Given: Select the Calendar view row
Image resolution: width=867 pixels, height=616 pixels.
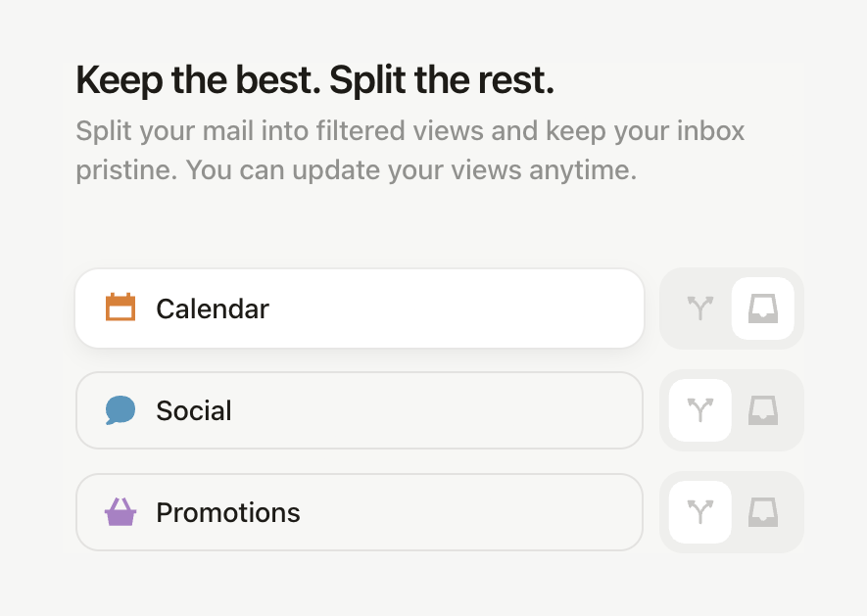Looking at the screenshot, I should (360, 308).
